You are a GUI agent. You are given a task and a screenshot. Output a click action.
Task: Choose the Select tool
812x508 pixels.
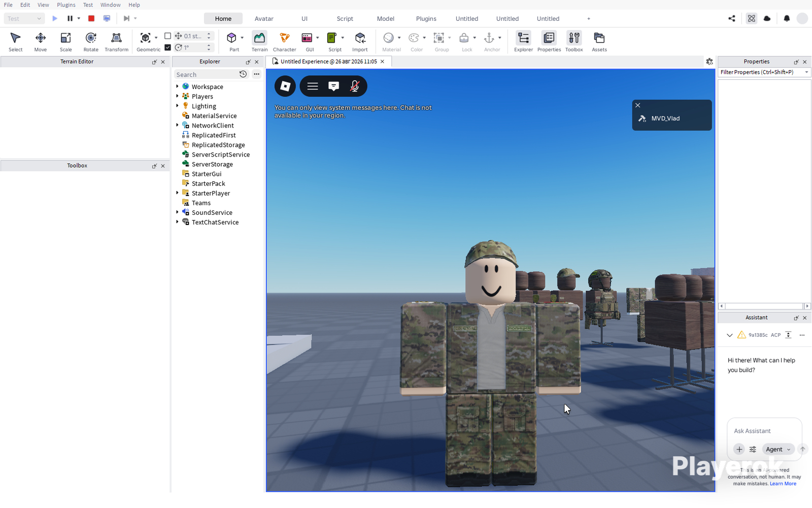tap(15, 42)
